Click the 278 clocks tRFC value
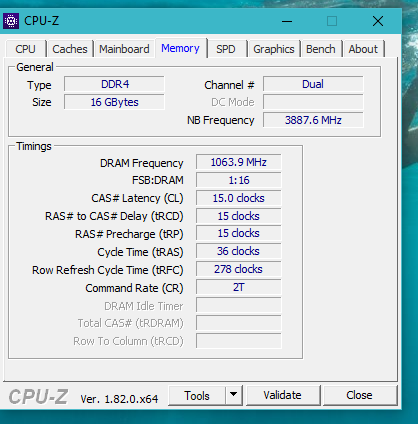418x424 pixels. 239,269
